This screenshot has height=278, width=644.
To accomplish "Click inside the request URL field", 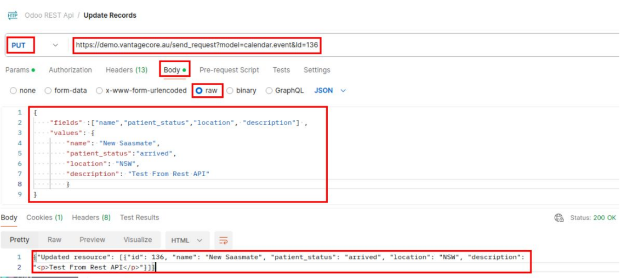I will [x=372, y=46].
